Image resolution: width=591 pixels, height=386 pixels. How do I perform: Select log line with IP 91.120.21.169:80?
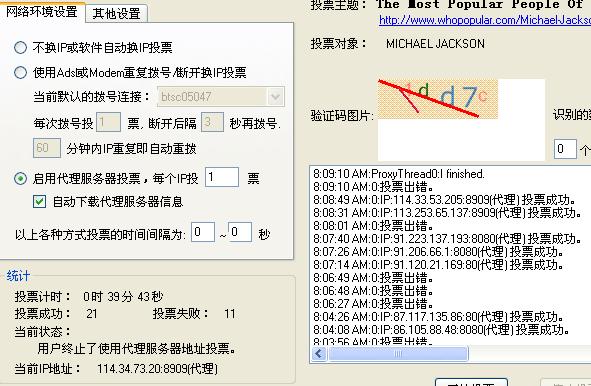[438, 265]
